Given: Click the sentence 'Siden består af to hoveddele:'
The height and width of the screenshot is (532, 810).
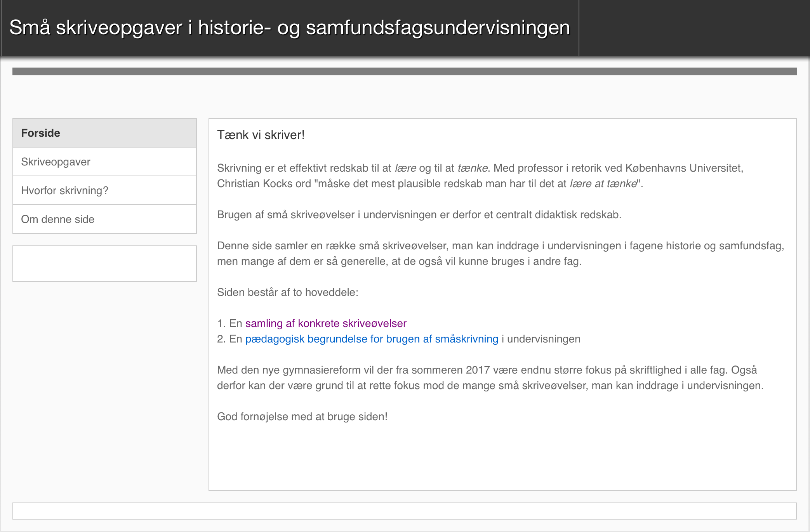Looking at the screenshot, I should tap(288, 292).
